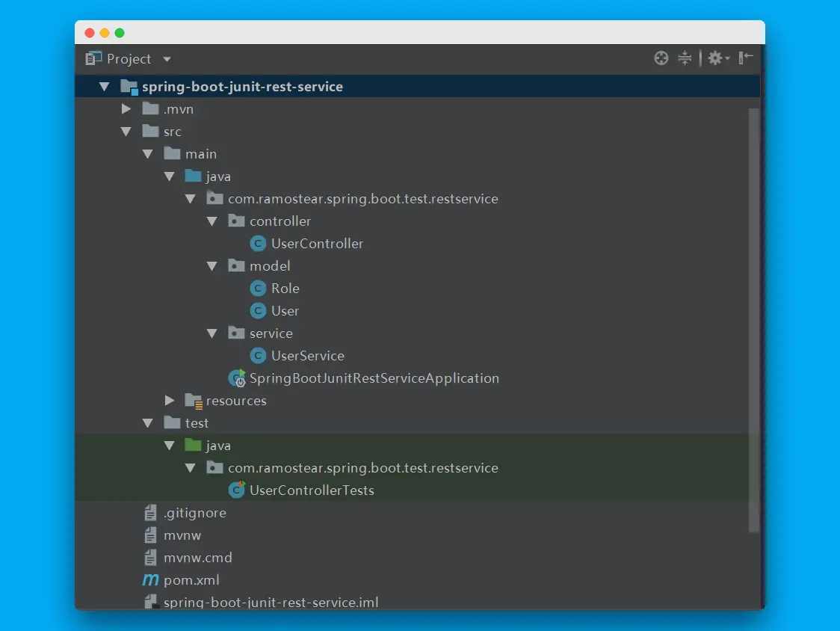Image resolution: width=840 pixels, height=631 pixels.
Task: Collapse the service package arrow
Action: [x=212, y=333]
